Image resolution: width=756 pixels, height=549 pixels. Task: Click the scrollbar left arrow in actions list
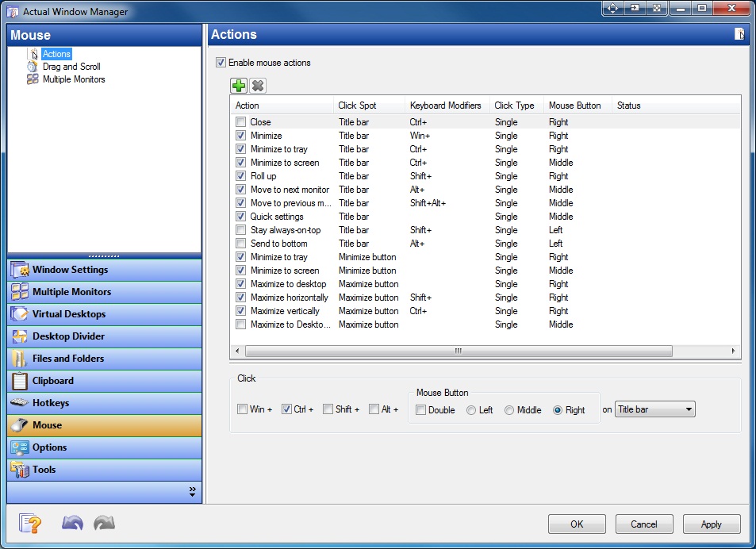coord(237,351)
